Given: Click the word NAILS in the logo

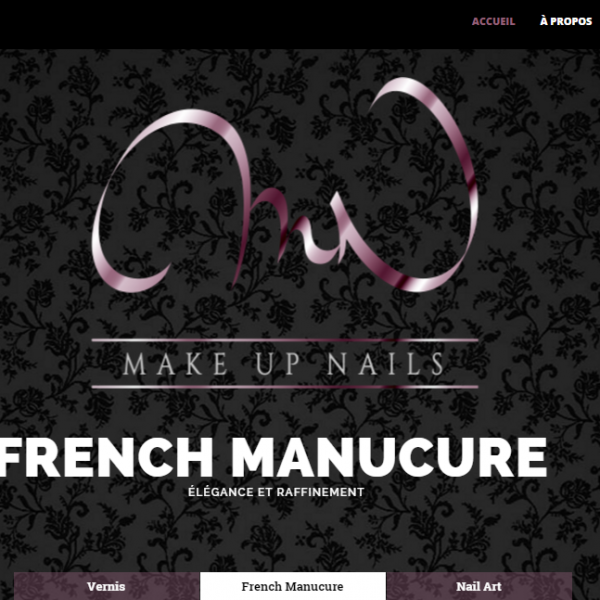Looking at the screenshot, I should click(386, 364).
